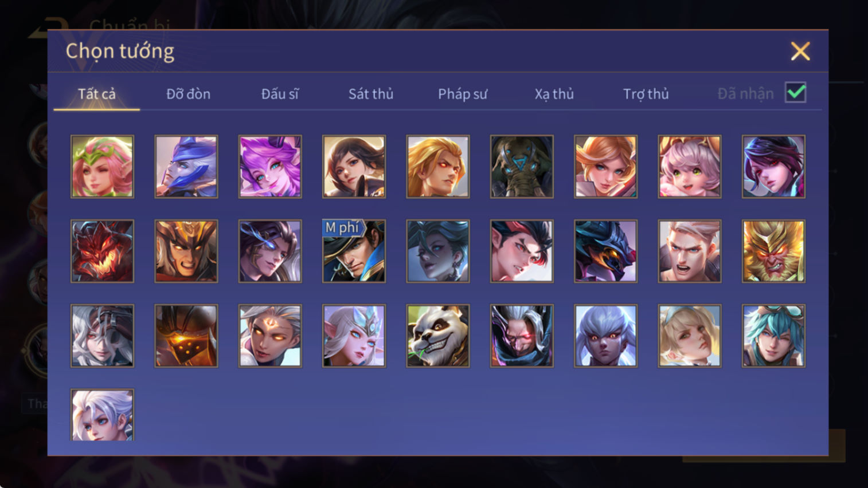The height and width of the screenshot is (488, 868).
Task: Choose the golden monkey king hero
Action: [773, 251]
